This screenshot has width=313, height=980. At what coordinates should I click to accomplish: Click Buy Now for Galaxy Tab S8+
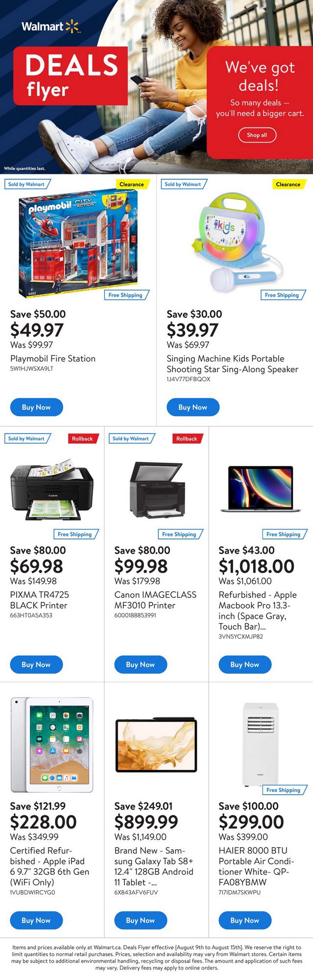141,920
